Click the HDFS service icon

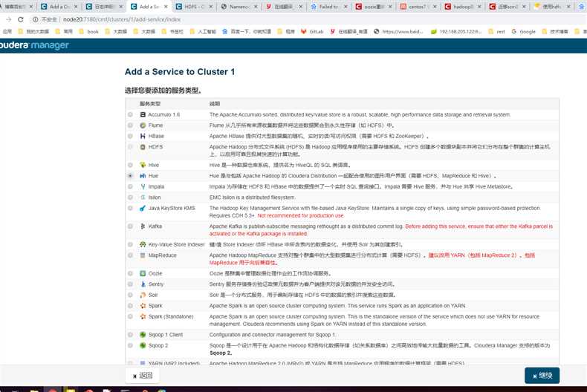pos(143,147)
